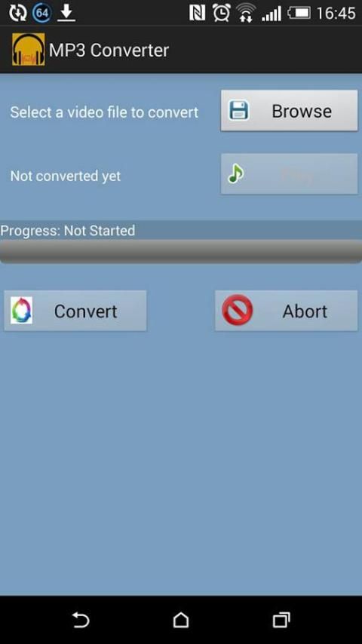The width and height of the screenshot is (362, 644).
Task: Open recent apps overview button
Action: (281, 620)
